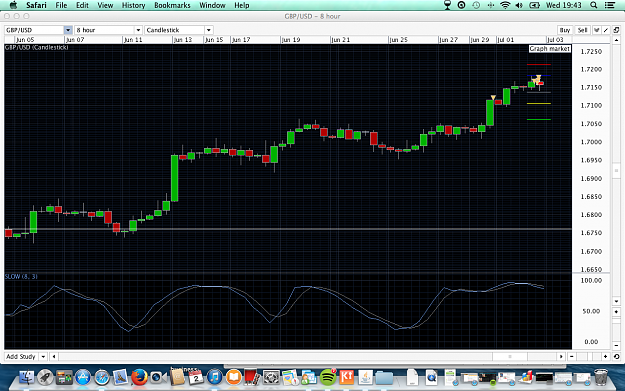The width and height of the screenshot is (625, 391).
Task: Click the horizontal scrollbar thumb
Action: (510, 356)
